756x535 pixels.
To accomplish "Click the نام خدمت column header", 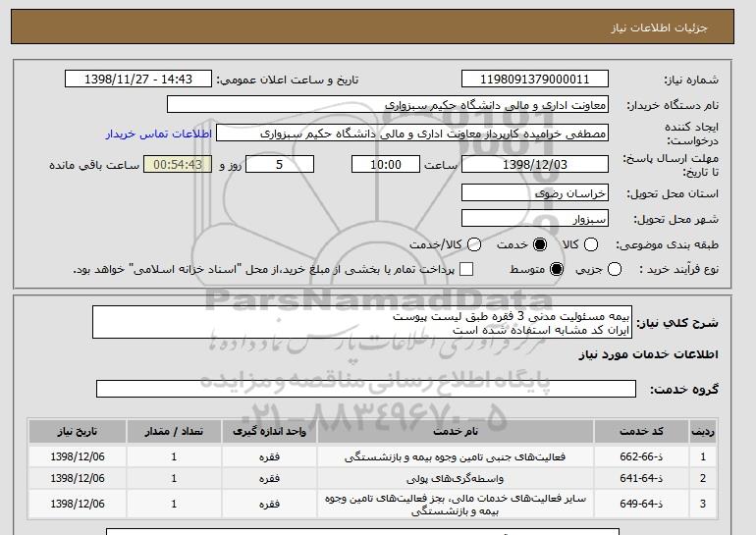I will (x=456, y=431).
